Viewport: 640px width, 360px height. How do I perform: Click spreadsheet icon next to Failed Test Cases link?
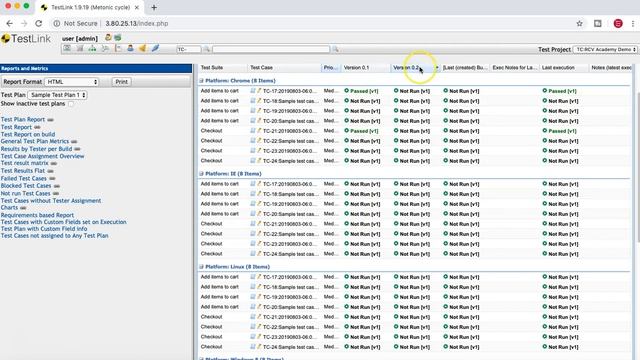click(52, 179)
